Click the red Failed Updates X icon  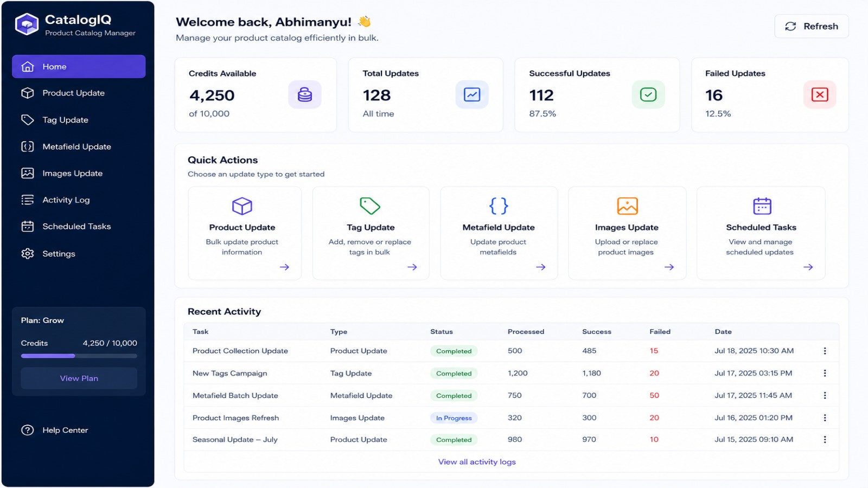820,95
